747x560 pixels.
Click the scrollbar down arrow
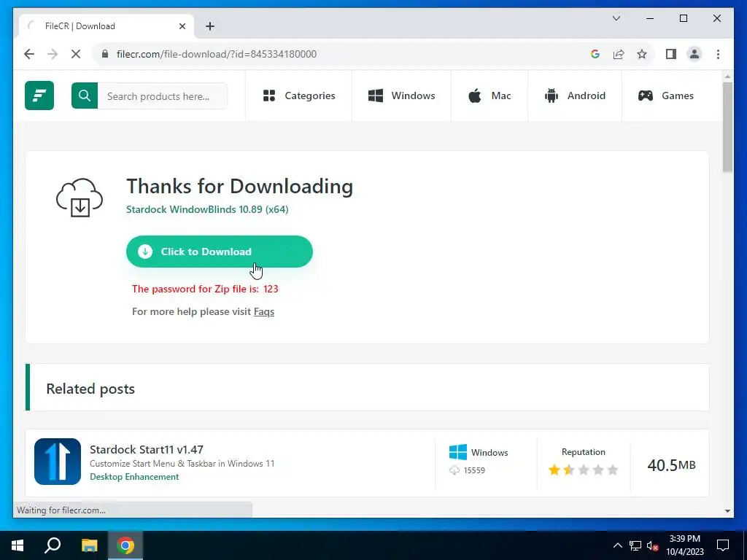tap(727, 511)
